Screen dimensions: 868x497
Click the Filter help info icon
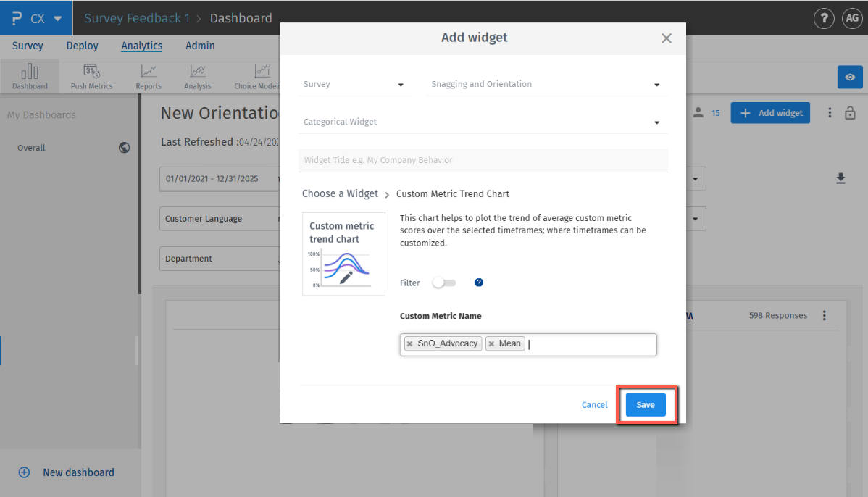[479, 283]
